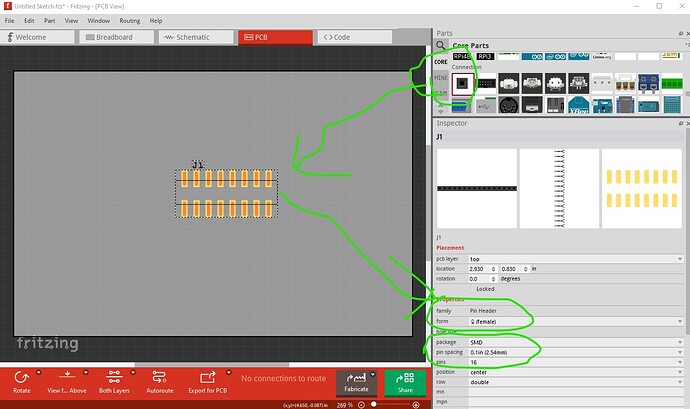
Task: Select the XBee part icon
Action: coord(578,106)
